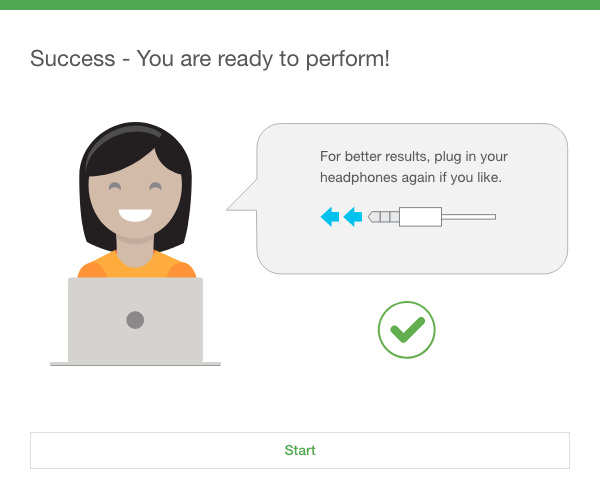This screenshot has height=499, width=600.
Task: Click the empty lower area of speech bubble
Action: (412, 251)
